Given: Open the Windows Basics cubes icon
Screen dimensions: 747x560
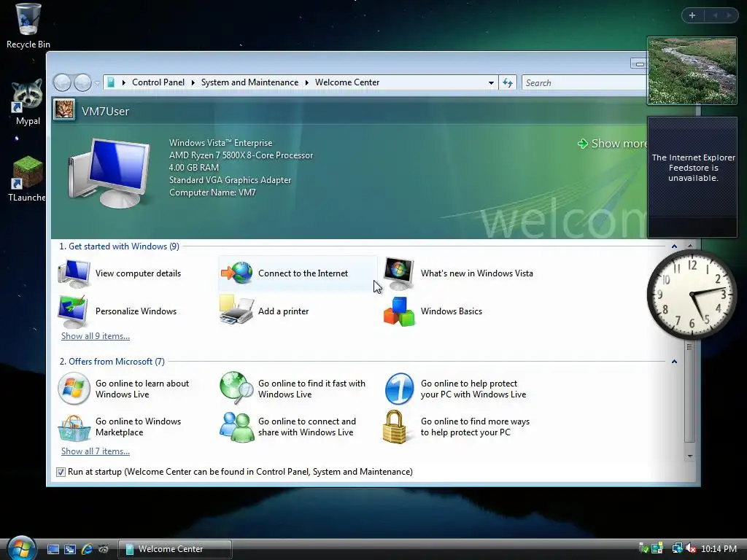Looking at the screenshot, I should pos(399,311).
